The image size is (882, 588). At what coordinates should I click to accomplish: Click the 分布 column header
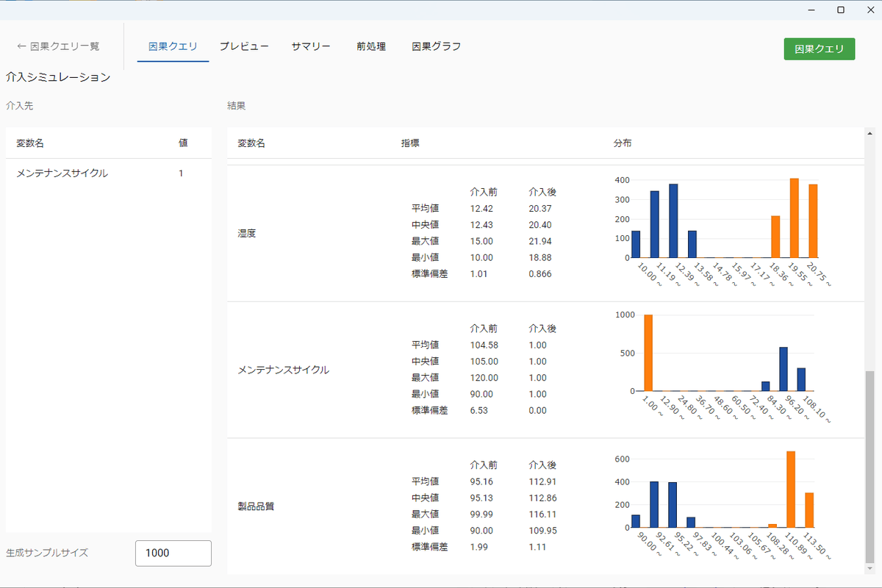point(623,143)
